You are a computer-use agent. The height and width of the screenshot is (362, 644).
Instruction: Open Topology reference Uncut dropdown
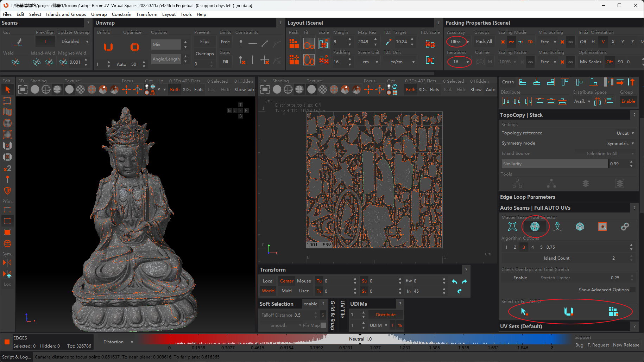(x=625, y=133)
